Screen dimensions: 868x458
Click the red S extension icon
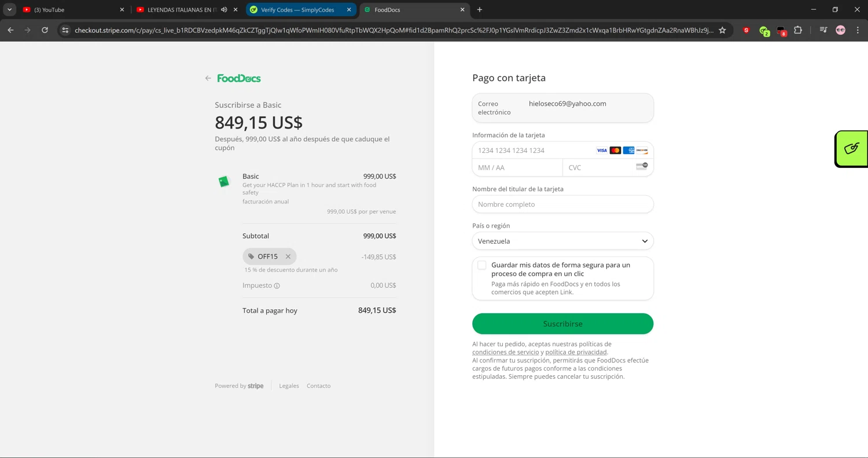[x=746, y=30]
